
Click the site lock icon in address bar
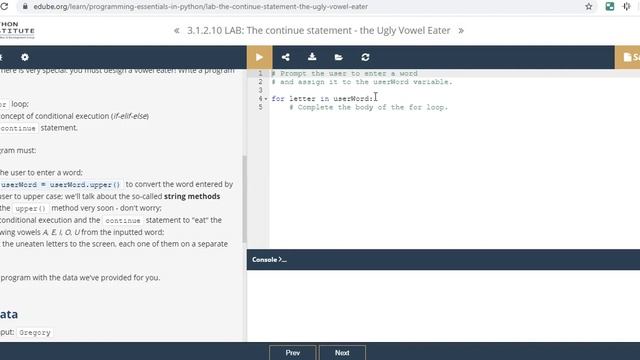(25, 7)
